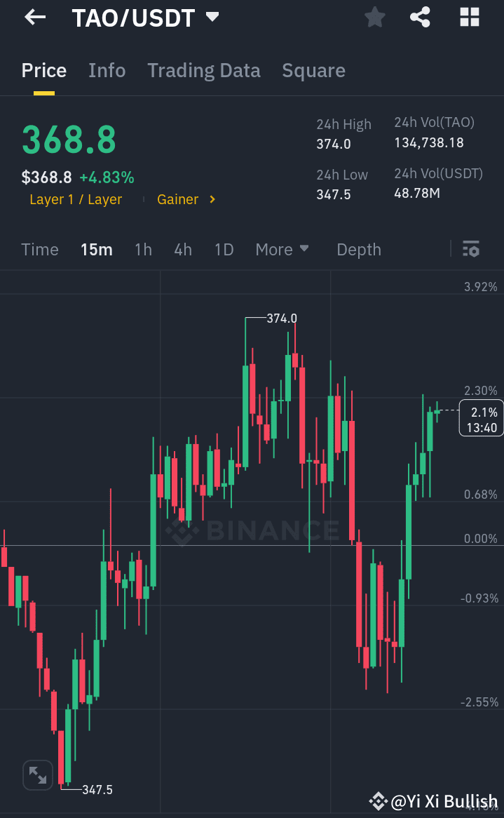Star TAO/USDT as a favorite
The height and width of the screenshot is (818, 504).
tap(374, 17)
